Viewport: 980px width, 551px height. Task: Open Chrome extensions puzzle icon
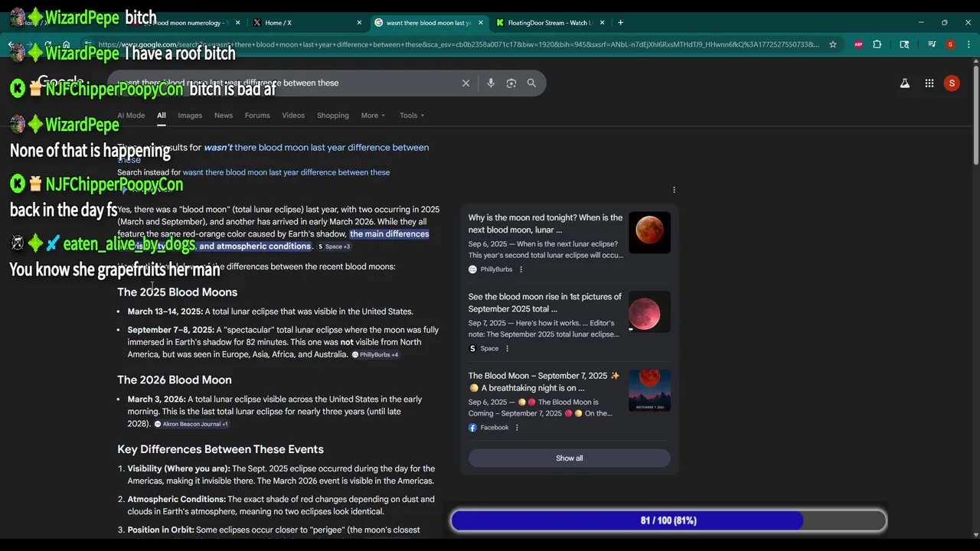coord(877,44)
